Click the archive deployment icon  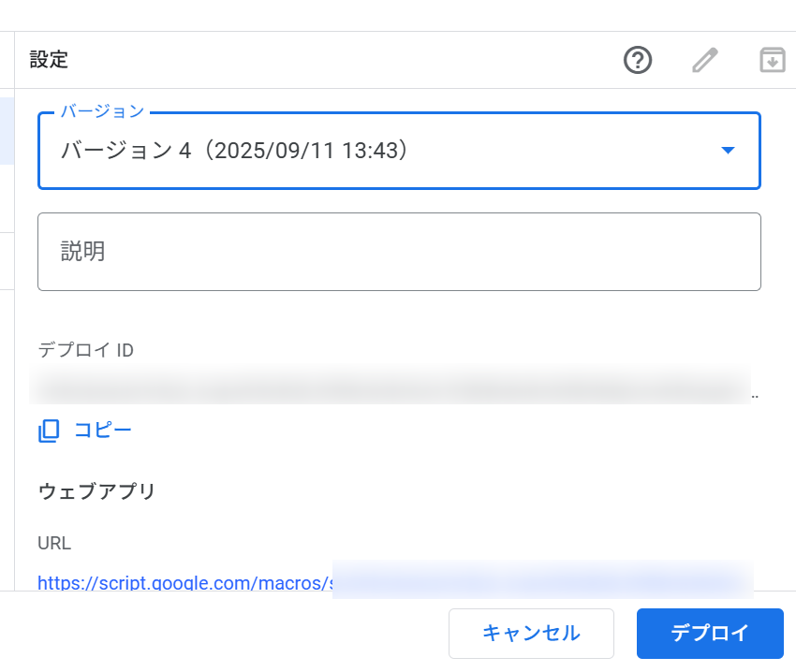[x=772, y=61]
